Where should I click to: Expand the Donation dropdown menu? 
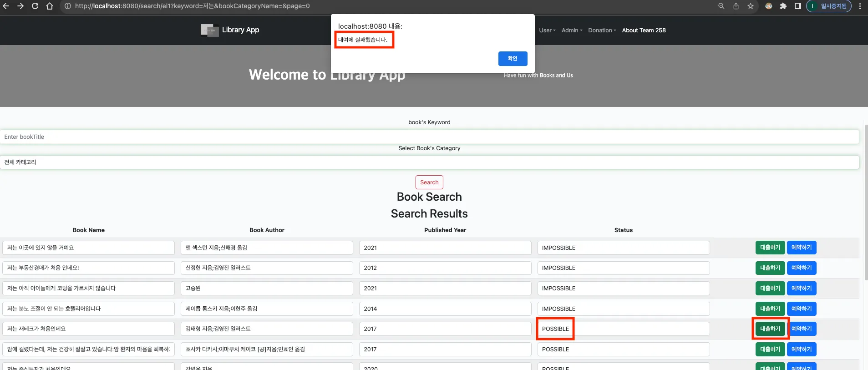(x=602, y=30)
